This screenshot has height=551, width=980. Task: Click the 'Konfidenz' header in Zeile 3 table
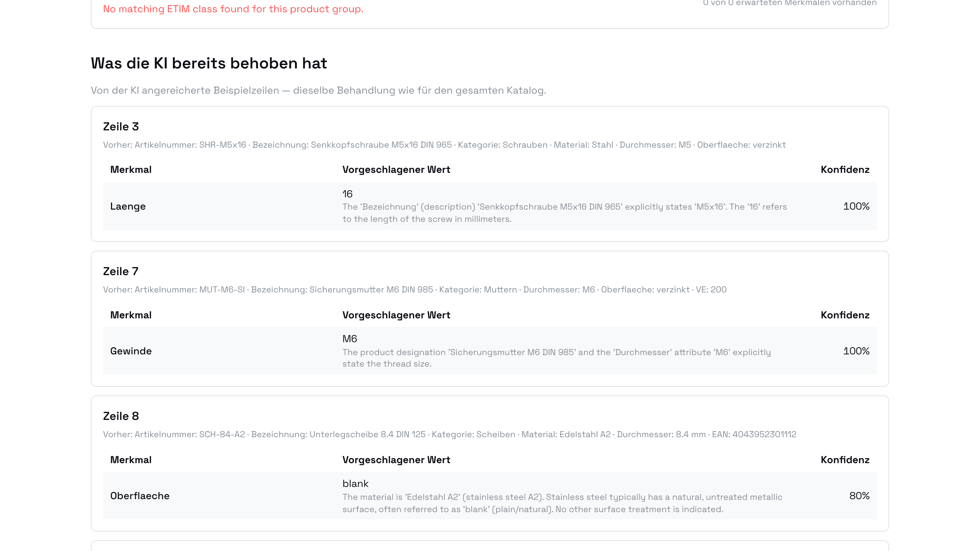845,170
